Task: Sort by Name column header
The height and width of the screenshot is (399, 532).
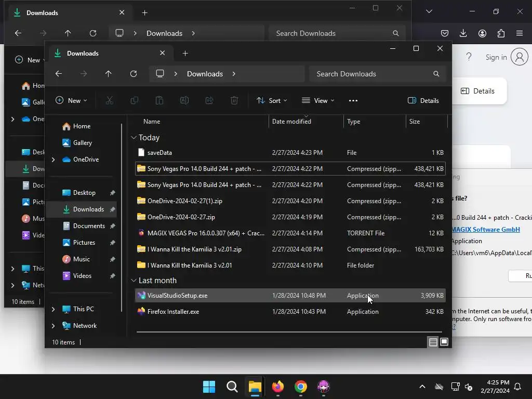Action: 152,122
